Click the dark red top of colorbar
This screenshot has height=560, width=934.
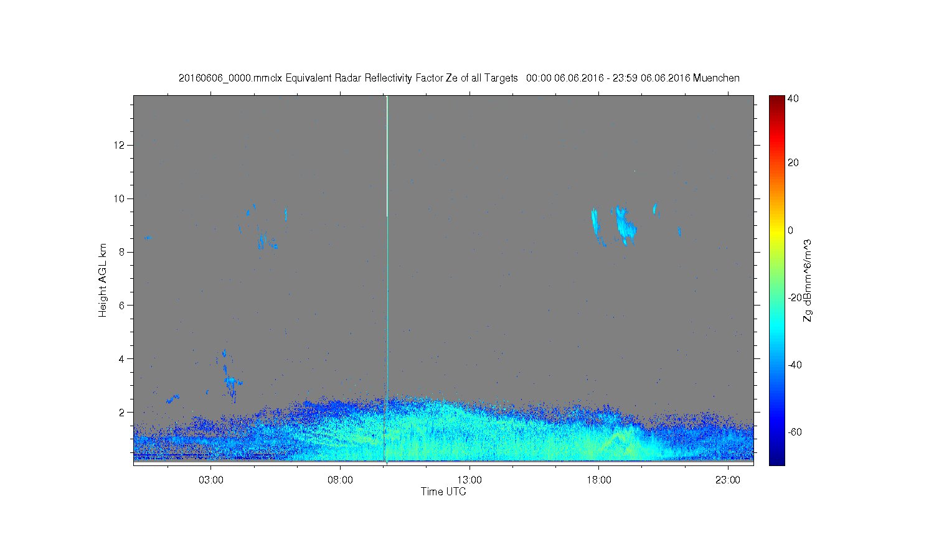[776, 100]
